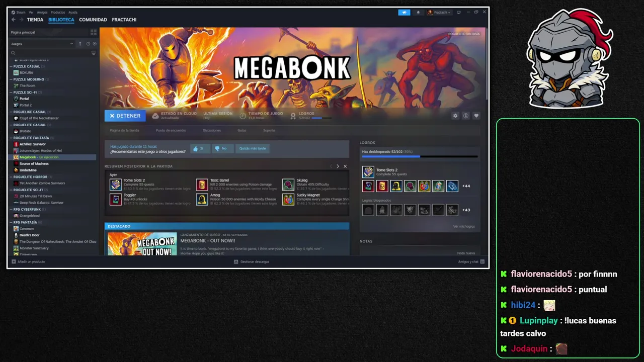This screenshot has height=362, width=644.
Task: Open the notifications bell
Action: (418, 12)
